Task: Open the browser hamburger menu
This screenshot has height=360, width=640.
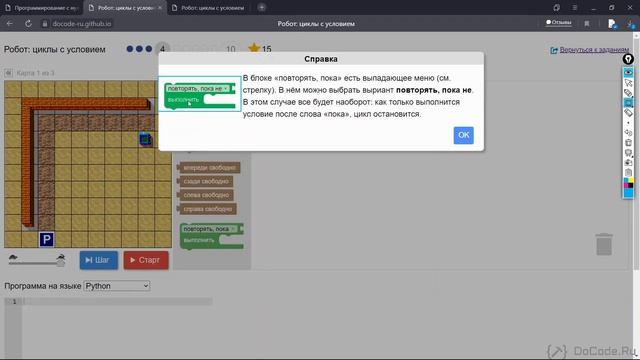Action: click(574, 8)
